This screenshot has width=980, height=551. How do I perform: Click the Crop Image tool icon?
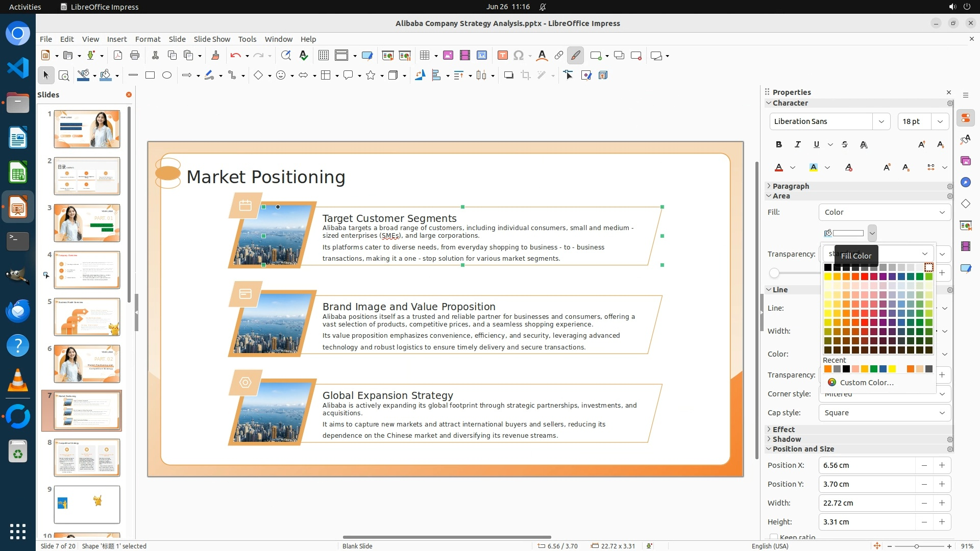click(525, 75)
